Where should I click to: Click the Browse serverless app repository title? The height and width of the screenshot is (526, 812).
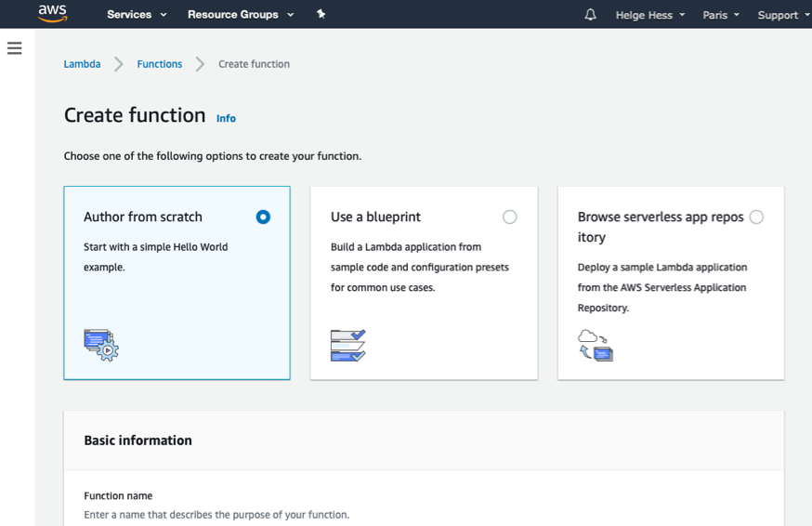661,227
